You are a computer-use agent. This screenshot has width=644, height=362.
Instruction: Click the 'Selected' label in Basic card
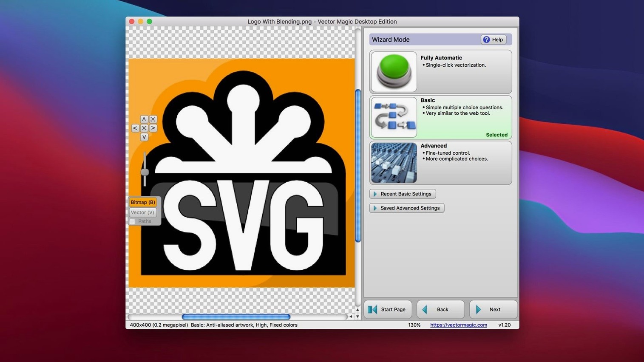[497, 135]
